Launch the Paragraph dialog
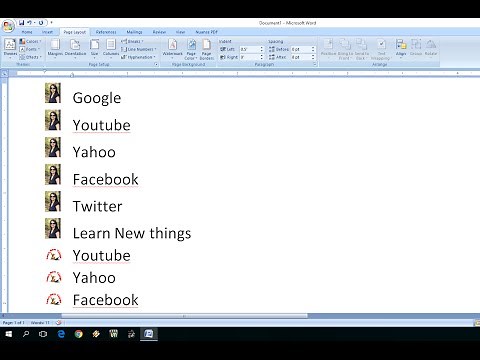The height and width of the screenshot is (360, 480). (315, 64)
